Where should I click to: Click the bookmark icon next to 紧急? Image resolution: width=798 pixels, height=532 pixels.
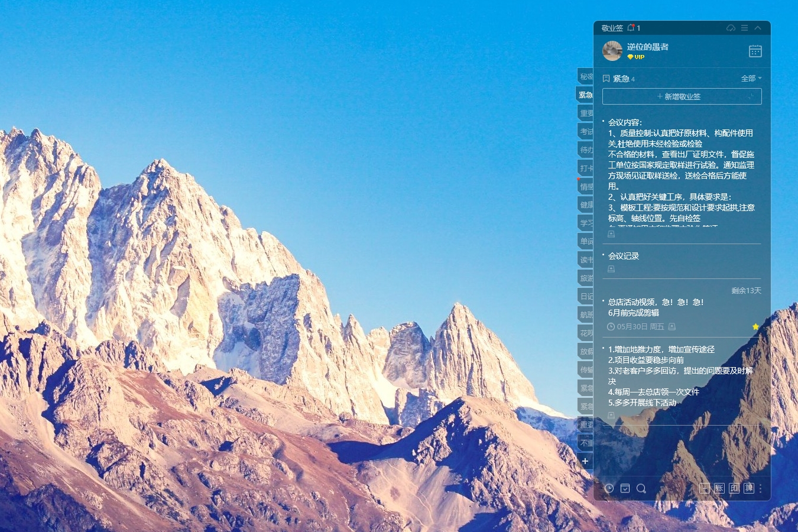606,79
